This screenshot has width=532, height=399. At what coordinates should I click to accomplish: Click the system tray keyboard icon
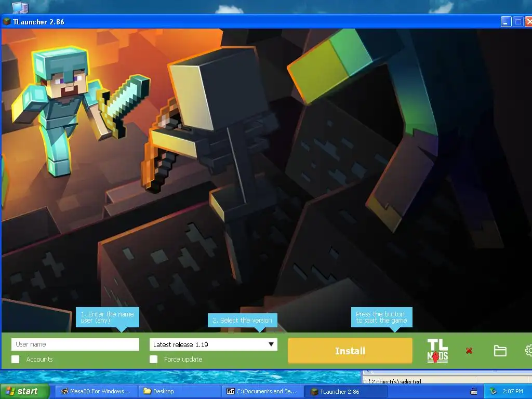click(x=474, y=392)
